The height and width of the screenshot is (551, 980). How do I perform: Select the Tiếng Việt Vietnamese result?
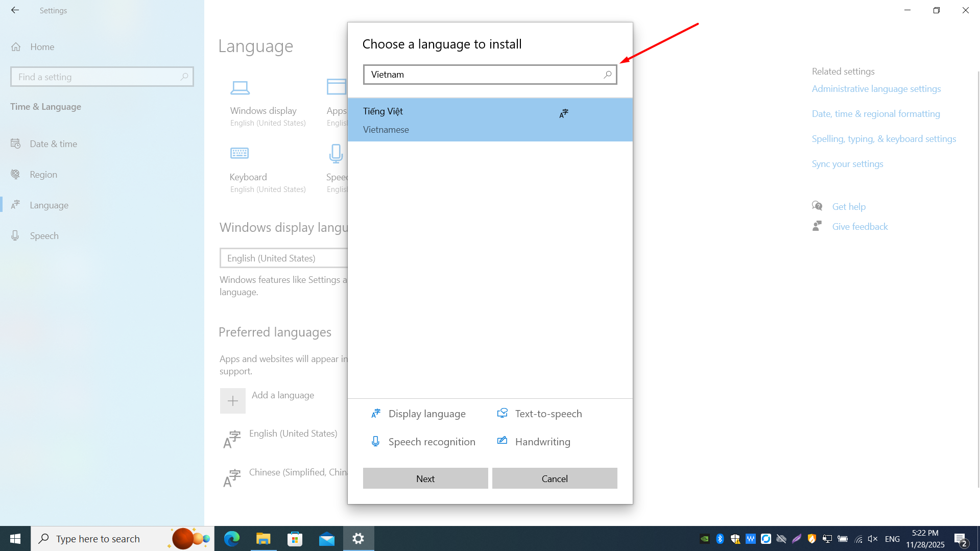point(490,120)
